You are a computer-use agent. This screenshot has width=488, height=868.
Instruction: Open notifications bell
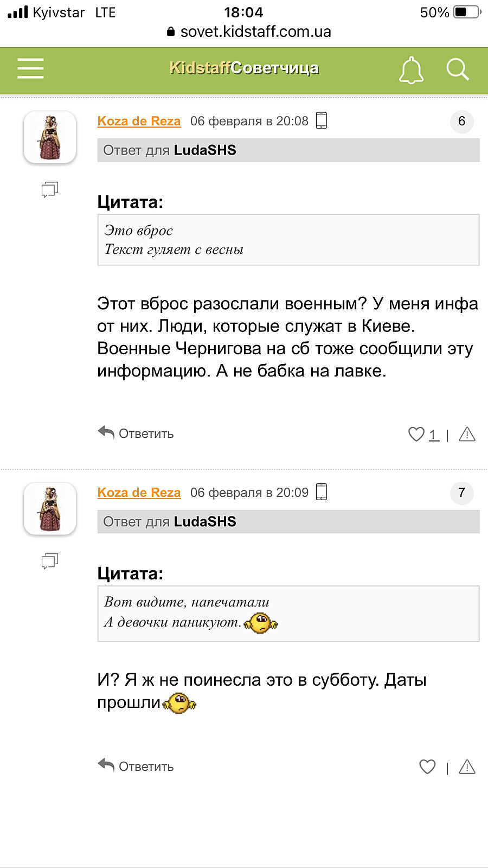click(411, 70)
